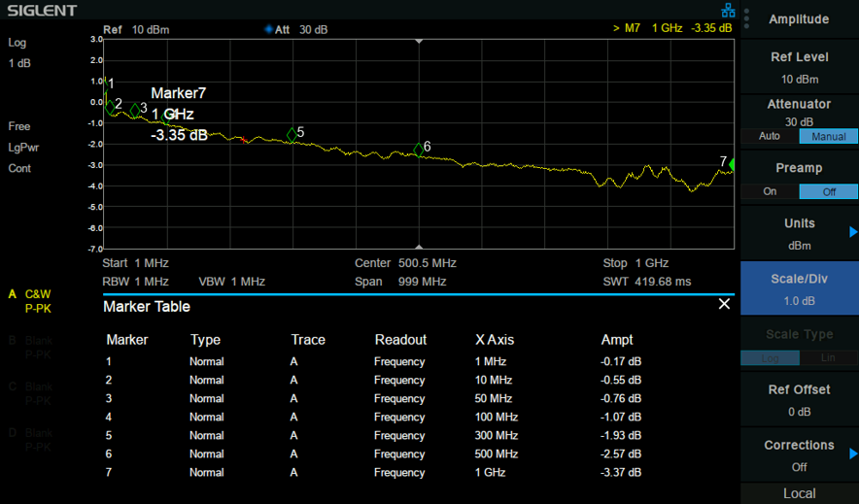
Task: Turn Preamp On
Action: pyautogui.click(x=770, y=191)
